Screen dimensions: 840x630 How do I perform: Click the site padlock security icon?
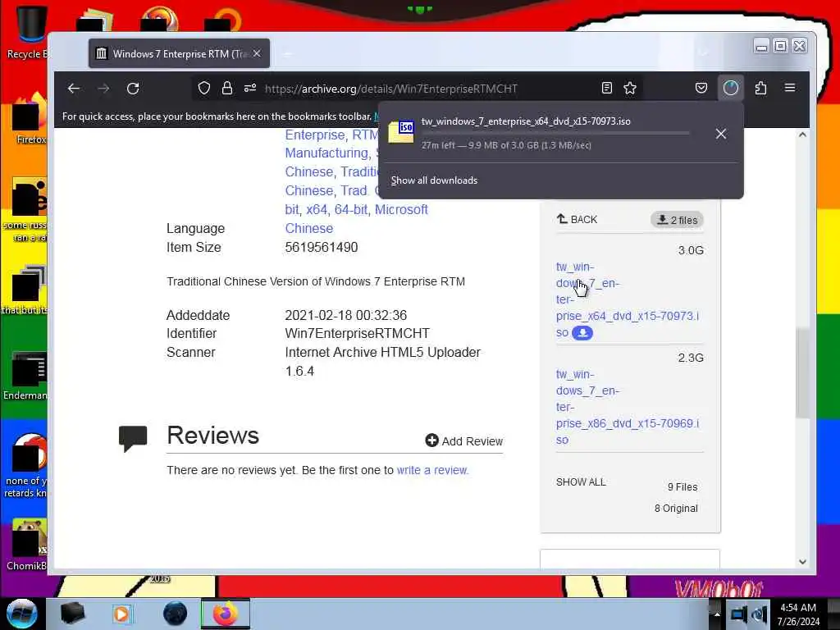(x=227, y=89)
